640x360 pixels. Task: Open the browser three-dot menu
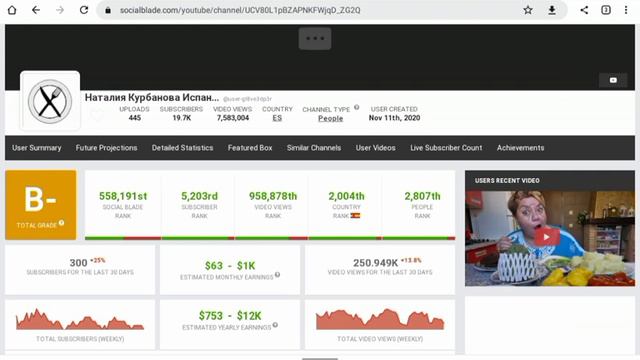pos(626,10)
